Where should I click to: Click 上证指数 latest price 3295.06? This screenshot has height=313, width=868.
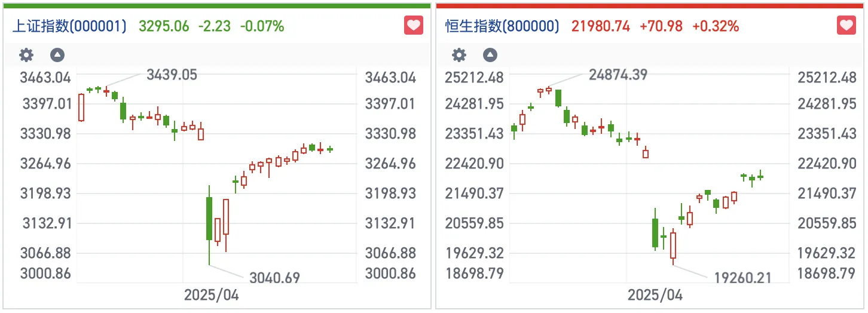164,26
